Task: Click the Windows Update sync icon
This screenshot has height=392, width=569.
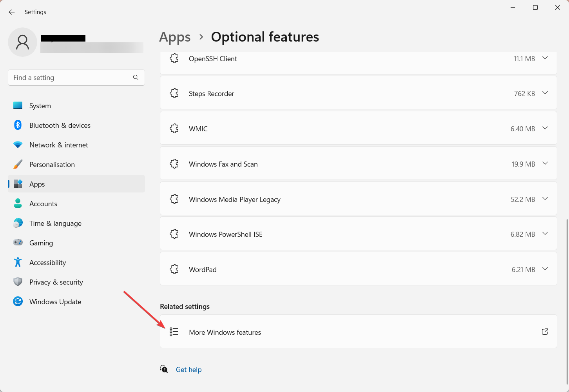Action: coord(18,301)
